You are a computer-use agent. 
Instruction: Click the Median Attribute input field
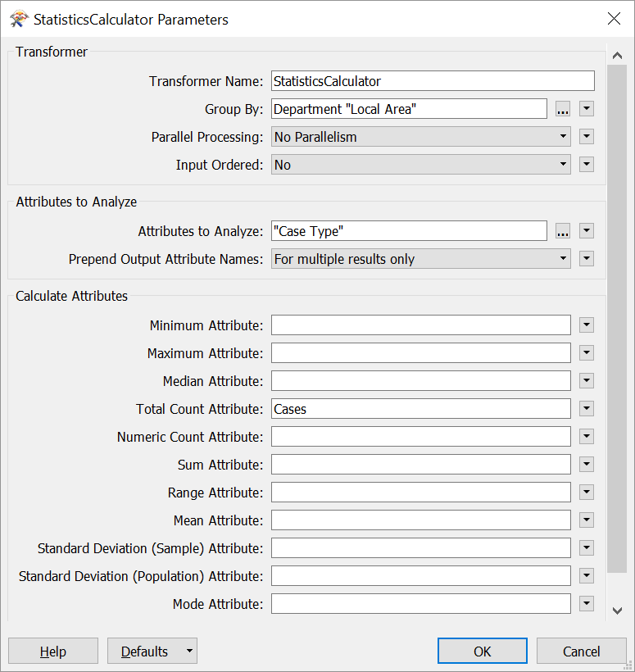[x=421, y=381]
